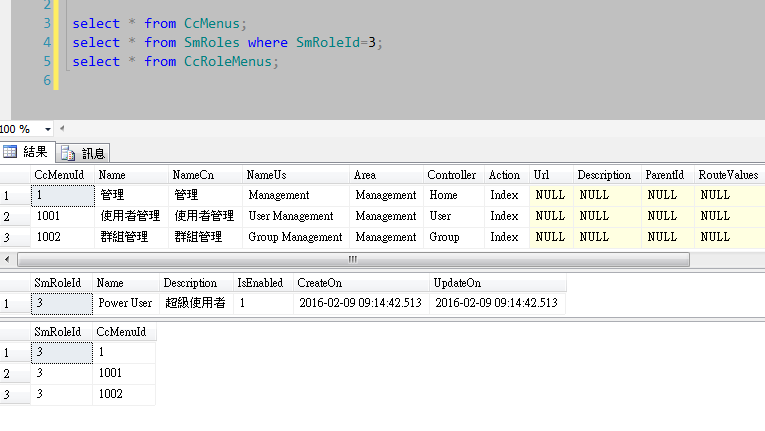Select the ParentId column header
The image size is (765, 431).
[668, 175]
